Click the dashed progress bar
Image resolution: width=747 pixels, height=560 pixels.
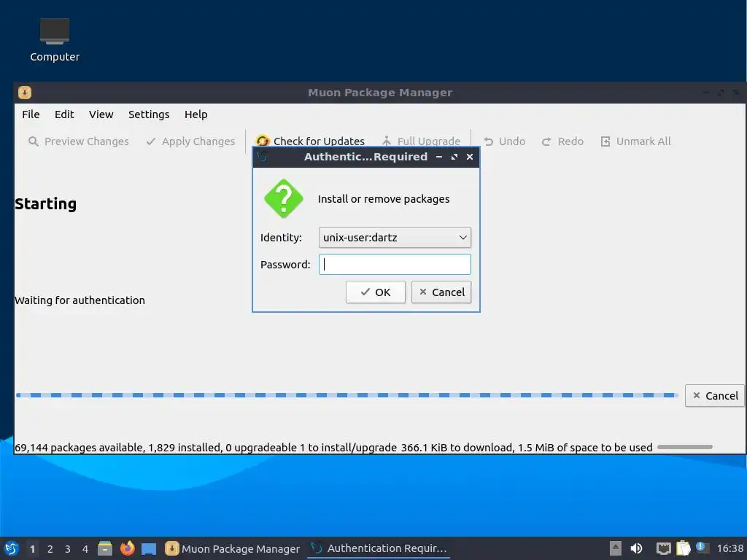[x=347, y=395]
